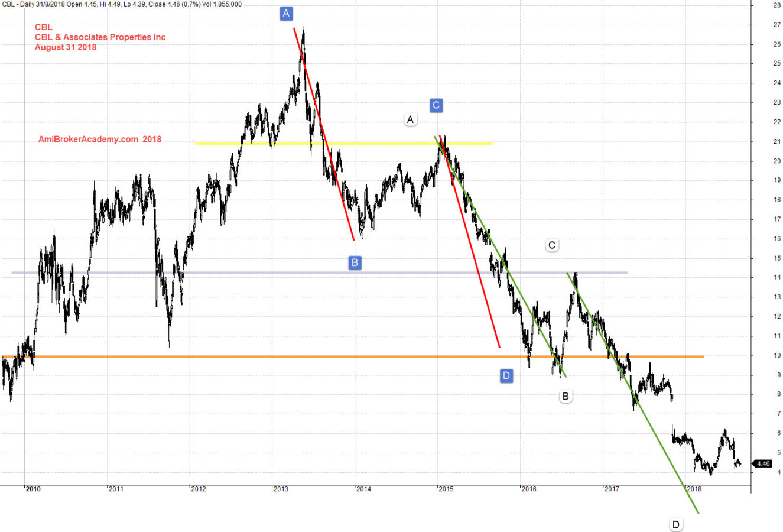Select the orange horizontal support line
Screen dimensions: 783x532
(353, 357)
